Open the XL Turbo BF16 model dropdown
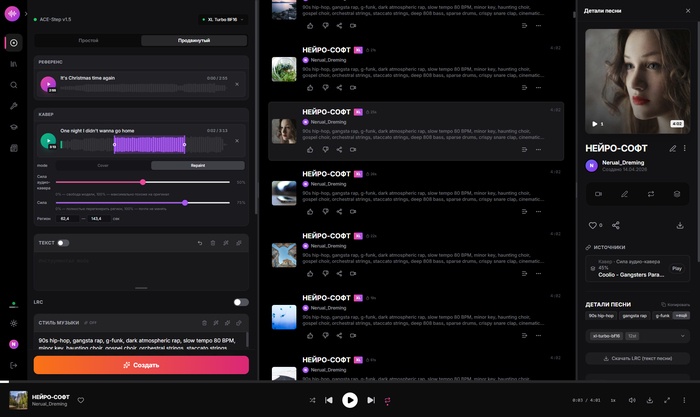Image resolution: width=700 pixels, height=417 pixels. (223, 20)
